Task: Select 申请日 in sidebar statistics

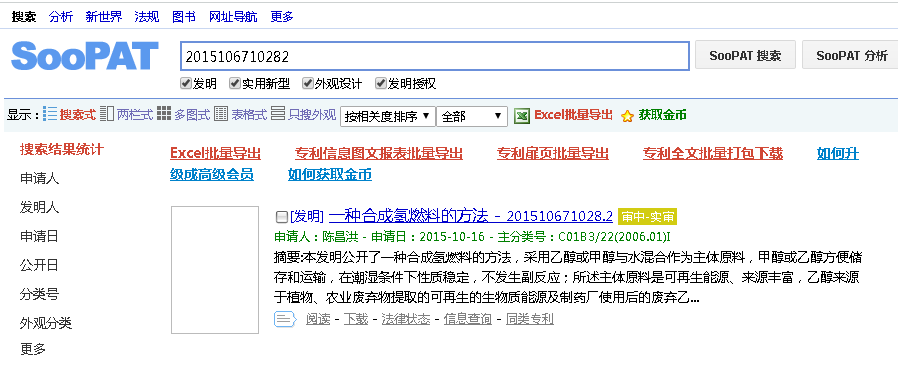Action: click(x=40, y=236)
